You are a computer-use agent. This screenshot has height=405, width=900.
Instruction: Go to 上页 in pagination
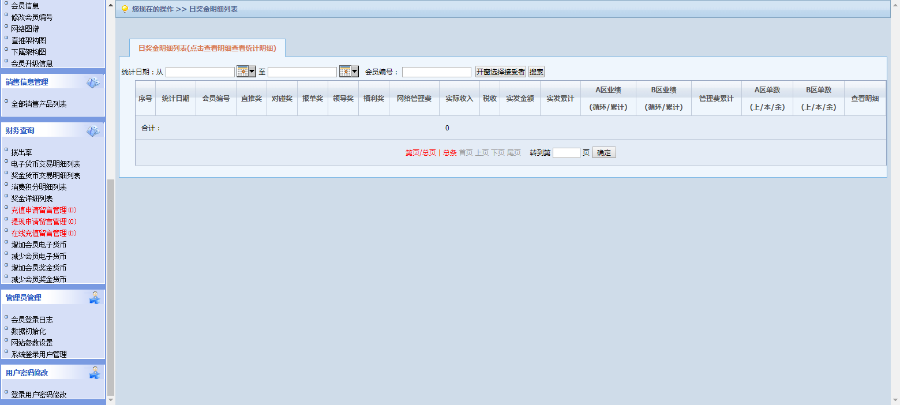click(x=482, y=153)
